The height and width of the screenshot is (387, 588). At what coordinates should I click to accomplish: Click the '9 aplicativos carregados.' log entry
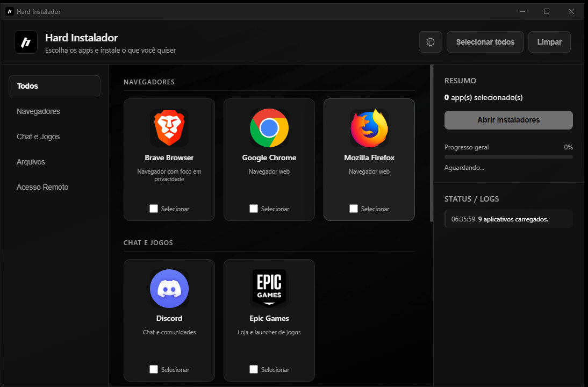pos(508,219)
